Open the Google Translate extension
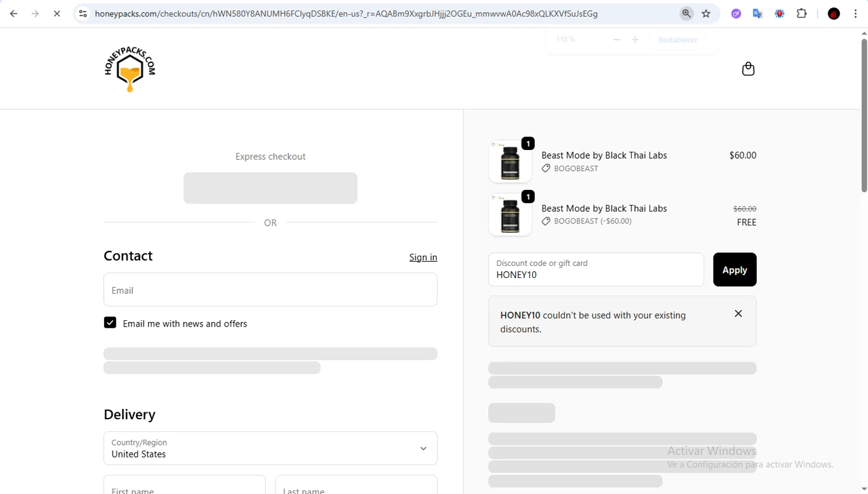This screenshot has width=868, height=494. tap(757, 13)
